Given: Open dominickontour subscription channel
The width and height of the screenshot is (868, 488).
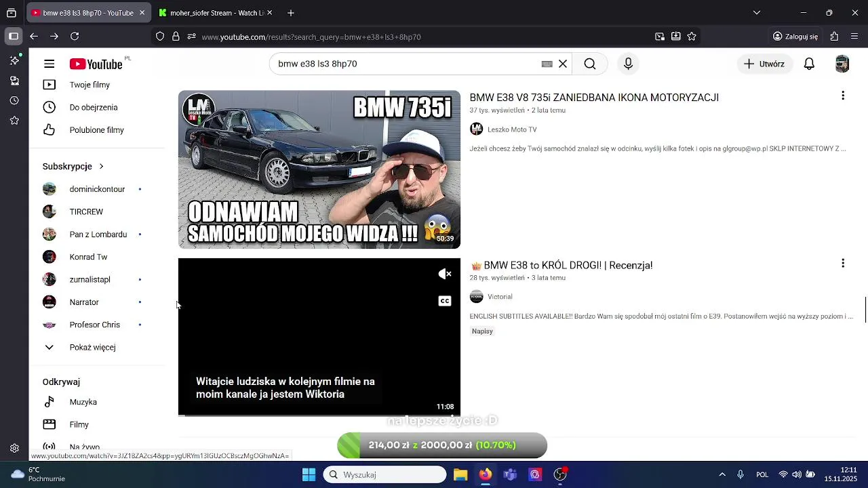Looking at the screenshot, I should point(97,189).
